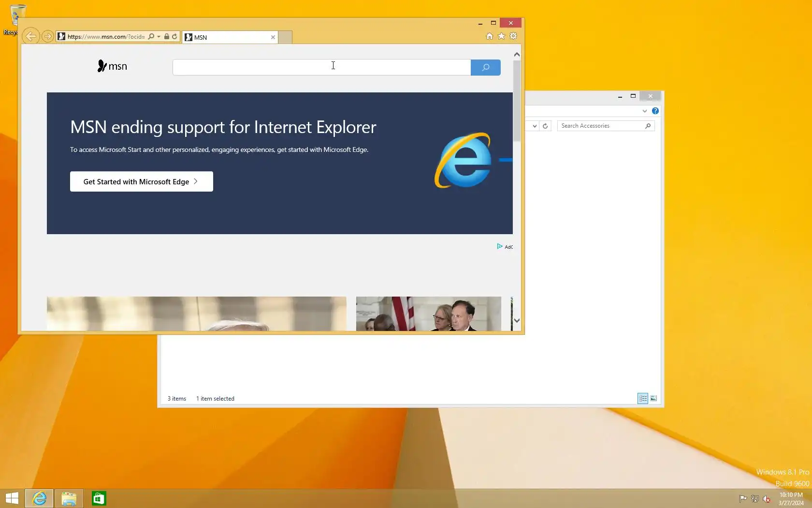
Task: Open a new blank tab
Action: point(285,37)
